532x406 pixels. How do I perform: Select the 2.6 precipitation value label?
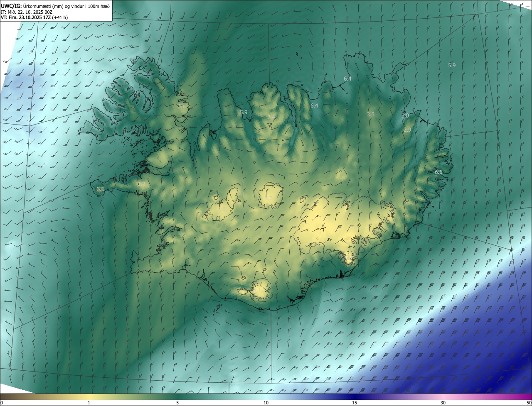(x=182, y=107)
